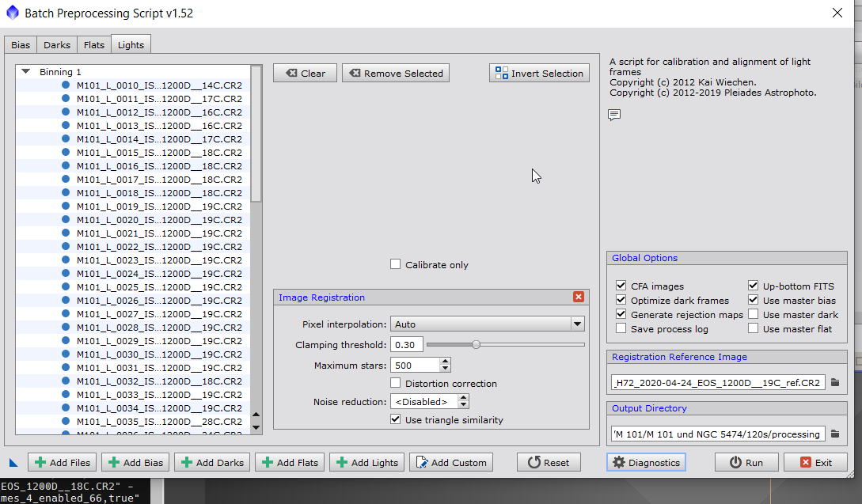Browse for registration reference image folder icon
Image resolution: width=862 pixels, height=504 pixels.
(x=835, y=382)
